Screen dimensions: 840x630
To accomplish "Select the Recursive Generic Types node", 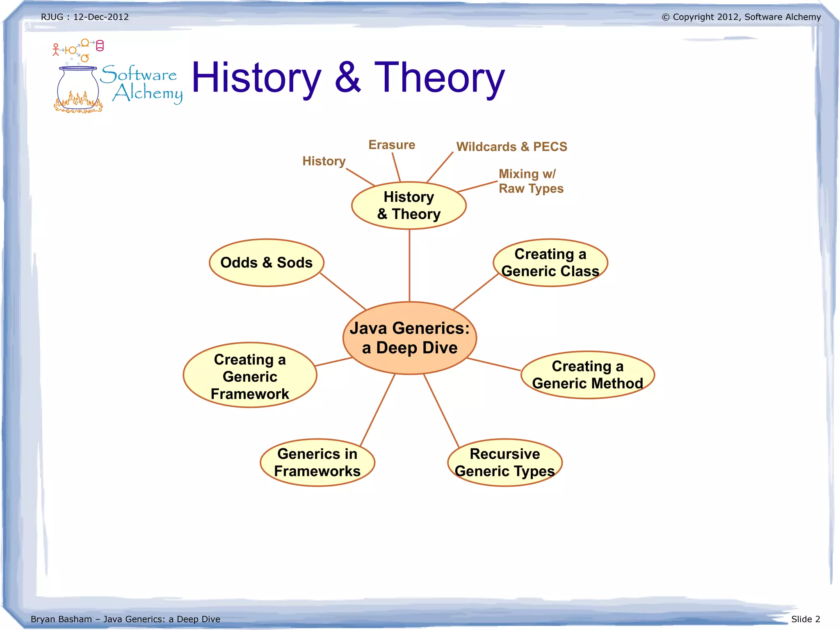I will (x=504, y=463).
